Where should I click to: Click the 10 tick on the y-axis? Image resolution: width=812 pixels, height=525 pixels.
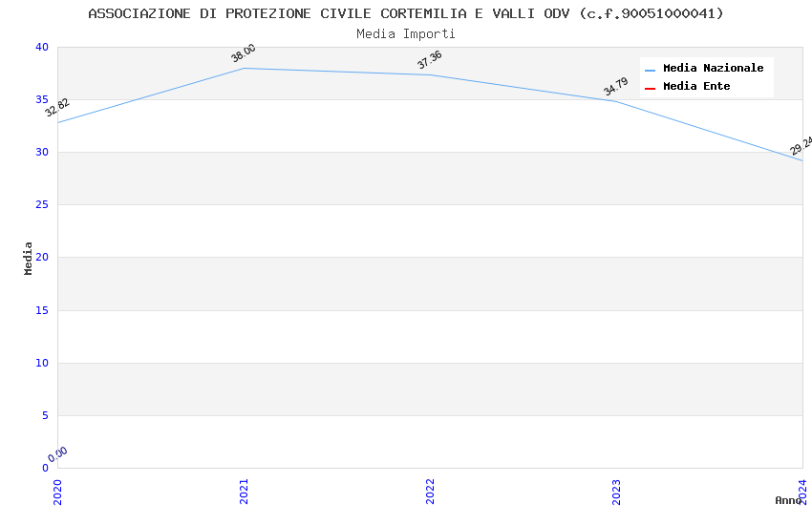(42, 363)
